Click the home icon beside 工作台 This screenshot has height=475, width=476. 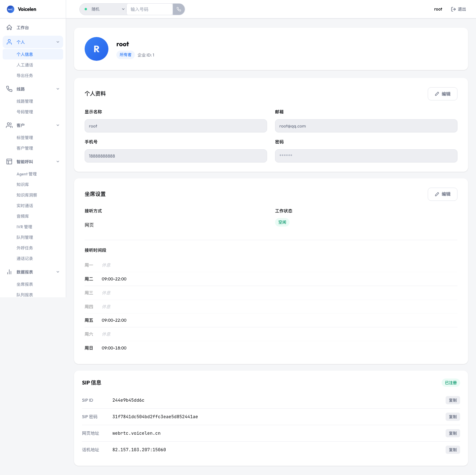(x=9, y=27)
